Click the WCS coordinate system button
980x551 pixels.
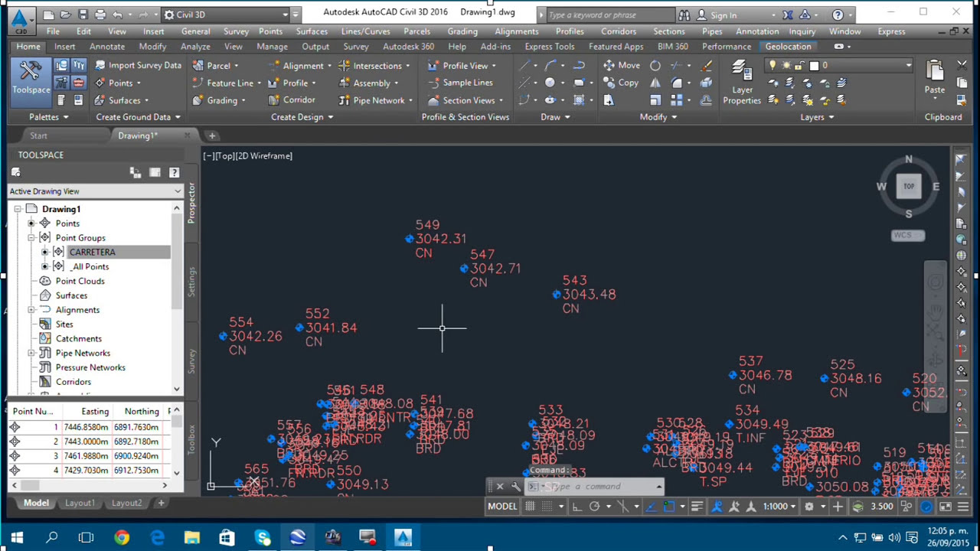tap(908, 235)
